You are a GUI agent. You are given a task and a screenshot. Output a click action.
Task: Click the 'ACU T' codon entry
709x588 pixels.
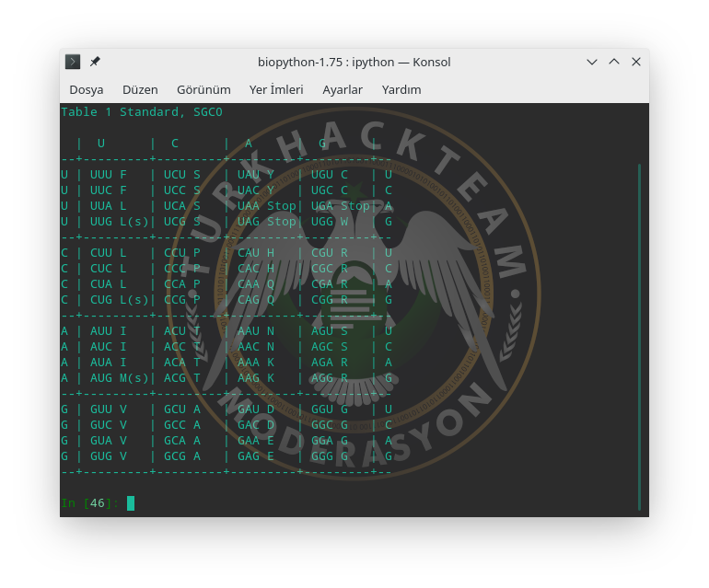coord(182,331)
